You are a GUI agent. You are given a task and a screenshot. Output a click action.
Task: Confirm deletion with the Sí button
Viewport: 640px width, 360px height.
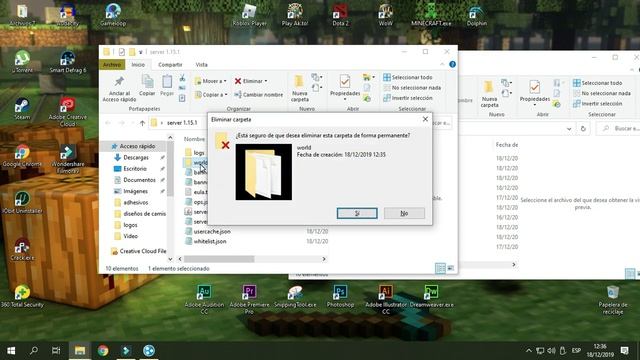(x=357, y=213)
